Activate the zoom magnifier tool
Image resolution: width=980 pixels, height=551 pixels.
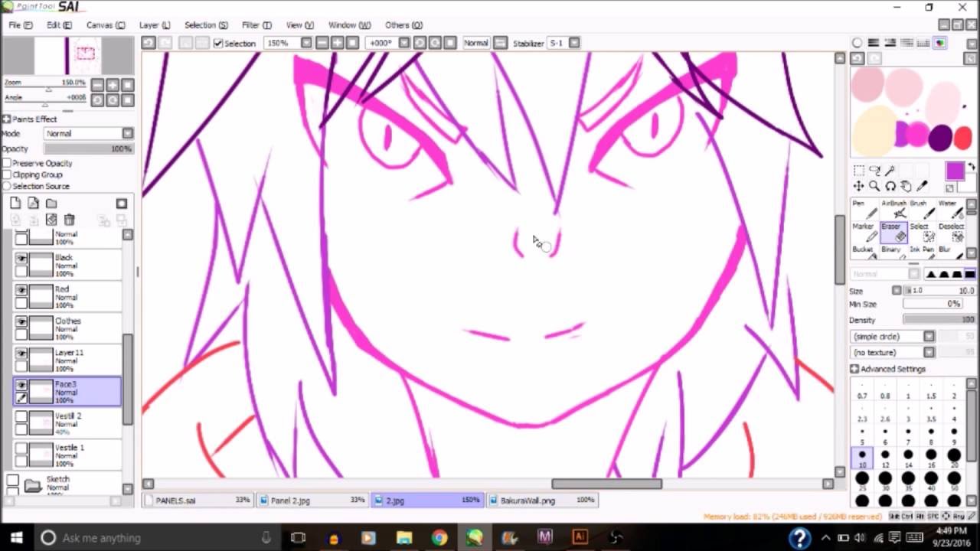click(874, 186)
